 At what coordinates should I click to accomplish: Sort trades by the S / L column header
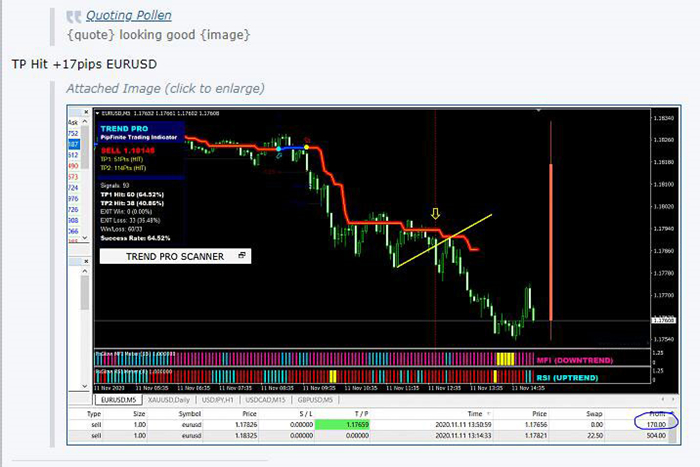tap(306, 414)
